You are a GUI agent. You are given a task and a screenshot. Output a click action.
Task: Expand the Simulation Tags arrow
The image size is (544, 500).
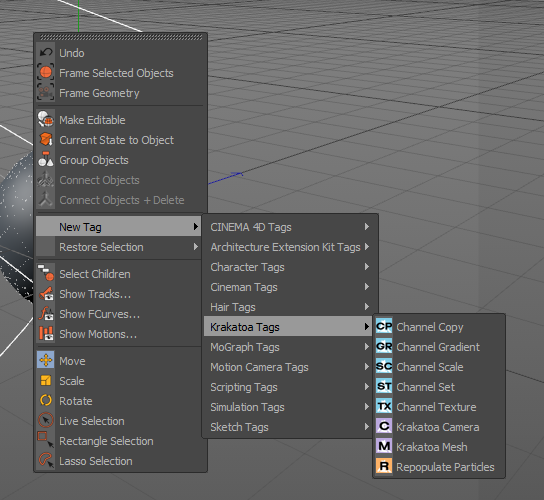click(367, 406)
